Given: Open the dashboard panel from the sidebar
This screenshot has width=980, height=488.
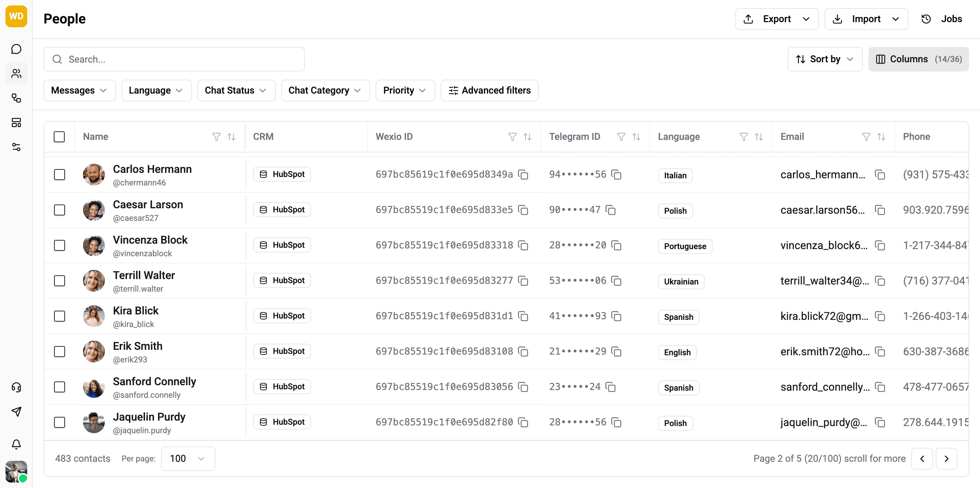Looking at the screenshot, I should 16,123.
